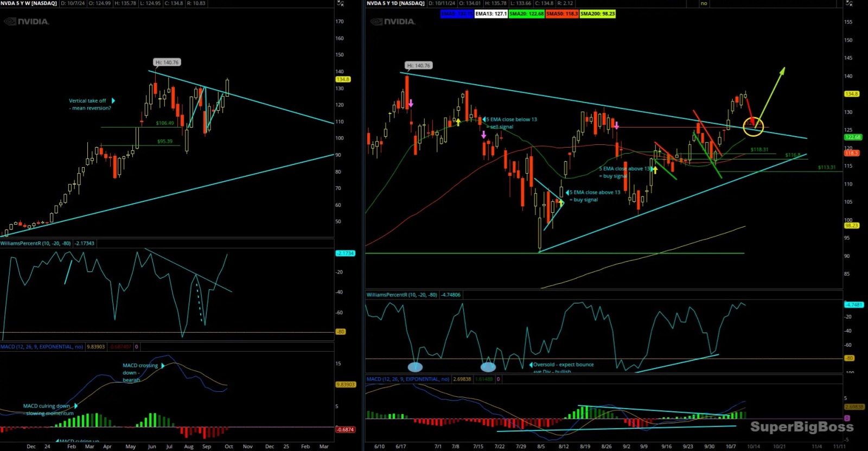Viewport: 868px width, 451px height.
Task: Select the 134.8 price bubble on weekly axis
Action: click(x=343, y=79)
